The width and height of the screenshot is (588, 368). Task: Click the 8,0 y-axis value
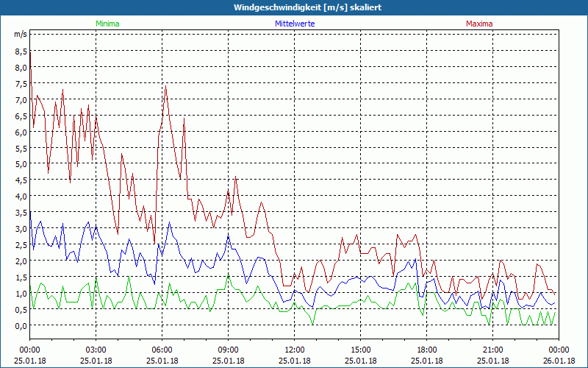21,68
